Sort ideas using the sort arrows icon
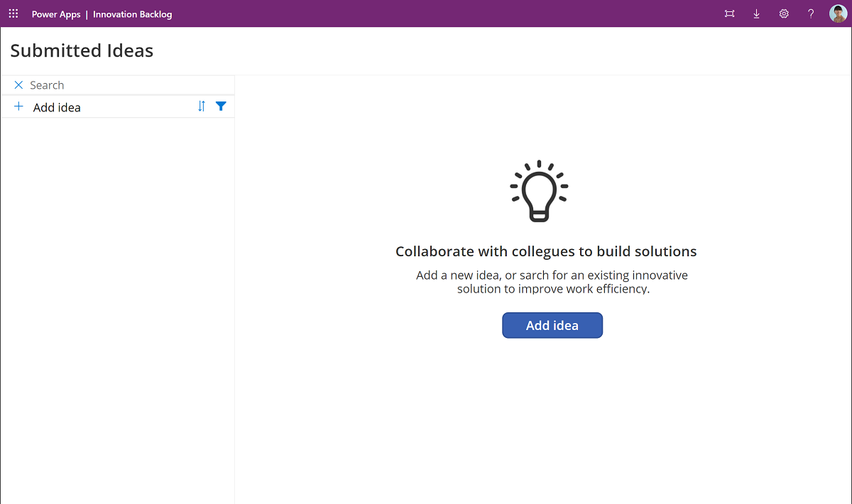This screenshot has height=504, width=852. click(202, 106)
